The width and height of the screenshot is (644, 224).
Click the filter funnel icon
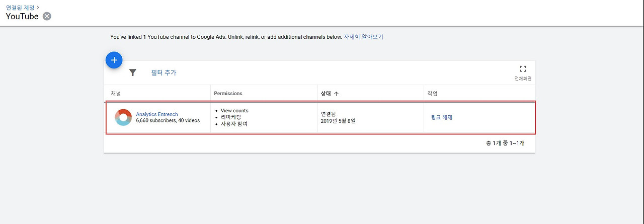pyautogui.click(x=133, y=72)
